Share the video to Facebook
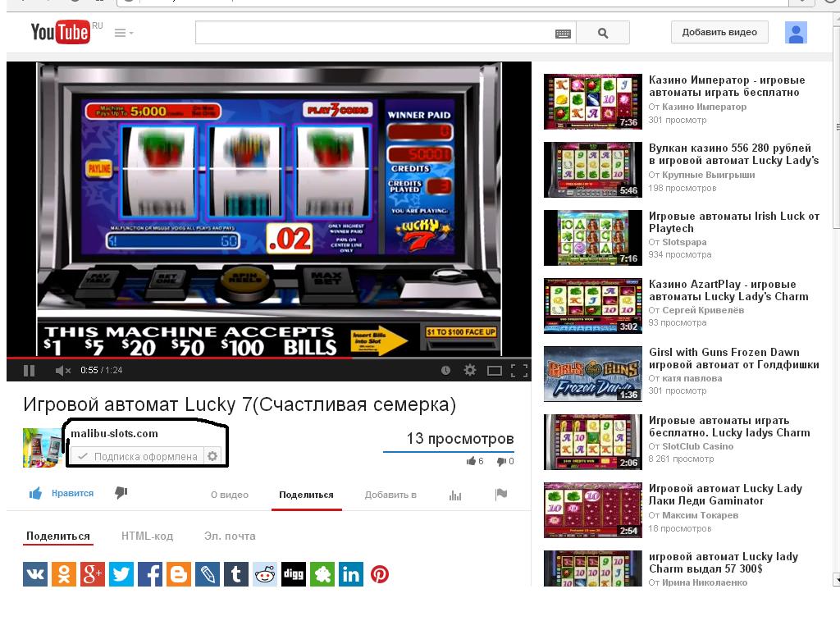The image size is (840, 630). pos(150,574)
